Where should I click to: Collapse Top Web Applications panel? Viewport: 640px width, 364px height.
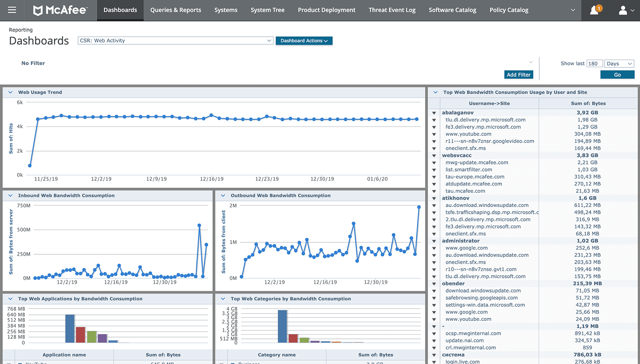pyautogui.click(x=10, y=299)
